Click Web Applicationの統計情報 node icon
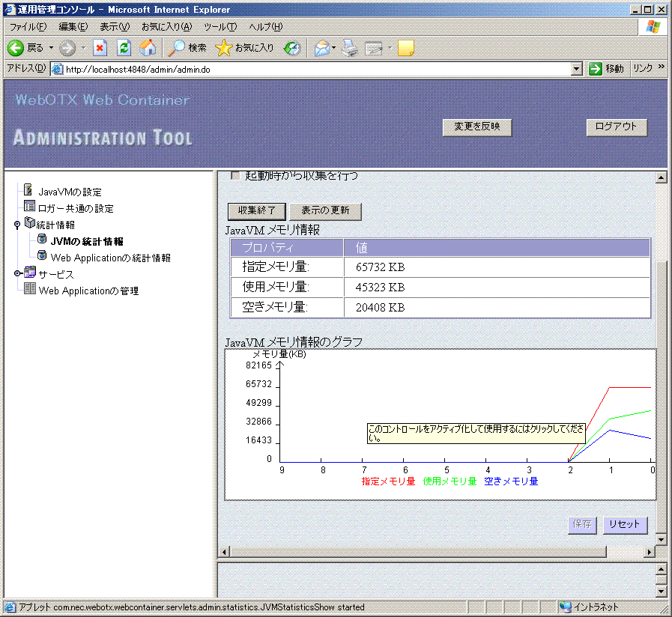The width and height of the screenshot is (672, 617). (x=42, y=255)
